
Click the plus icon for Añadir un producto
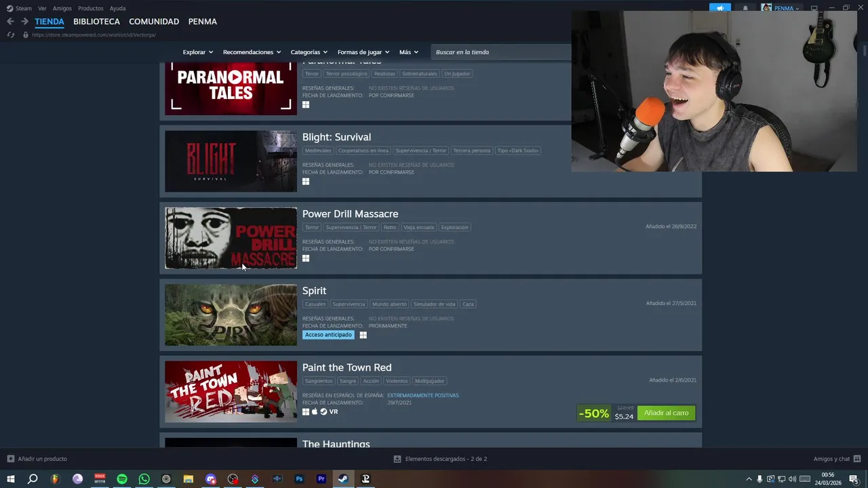10,459
